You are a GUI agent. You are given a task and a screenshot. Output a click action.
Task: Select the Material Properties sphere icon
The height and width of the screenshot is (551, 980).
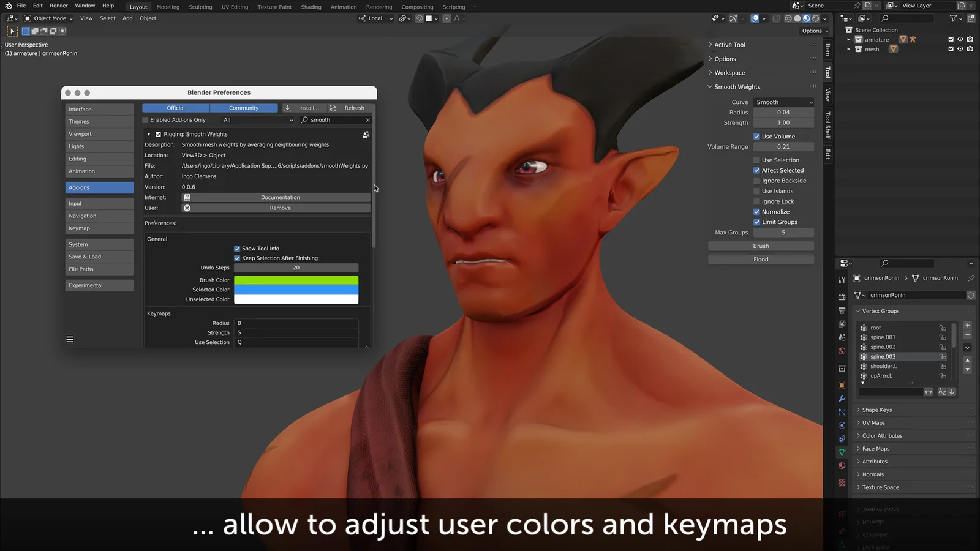842,465
